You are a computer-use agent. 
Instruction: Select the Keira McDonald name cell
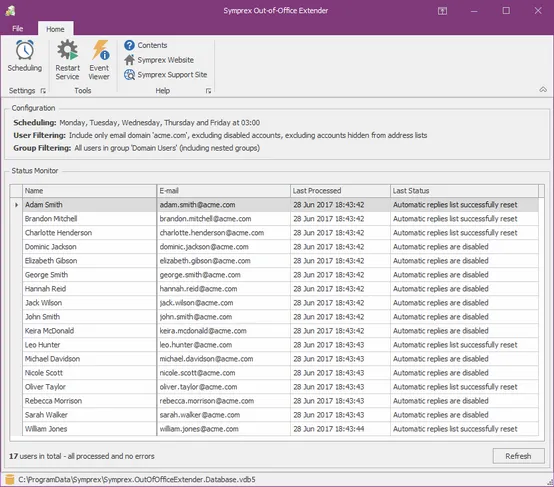tap(89, 331)
